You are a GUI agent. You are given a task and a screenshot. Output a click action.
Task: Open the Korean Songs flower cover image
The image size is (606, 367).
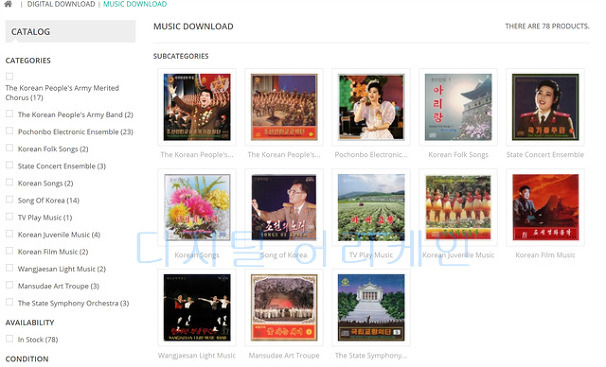(x=197, y=207)
